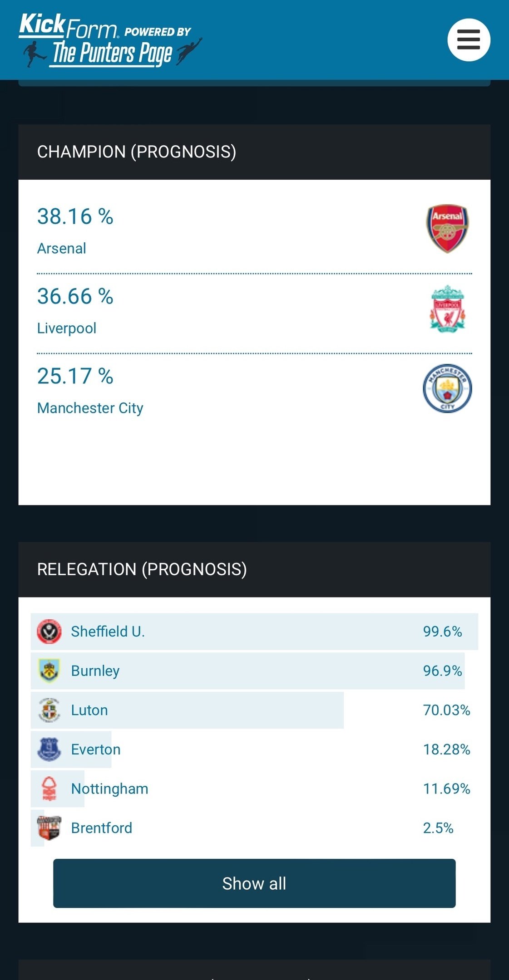Click the Luton crest icon
The width and height of the screenshot is (509, 980).
tap(49, 710)
